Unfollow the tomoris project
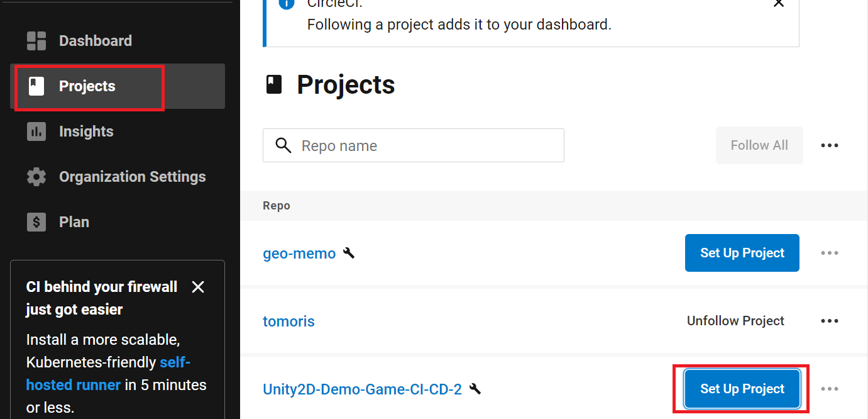 [735, 321]
